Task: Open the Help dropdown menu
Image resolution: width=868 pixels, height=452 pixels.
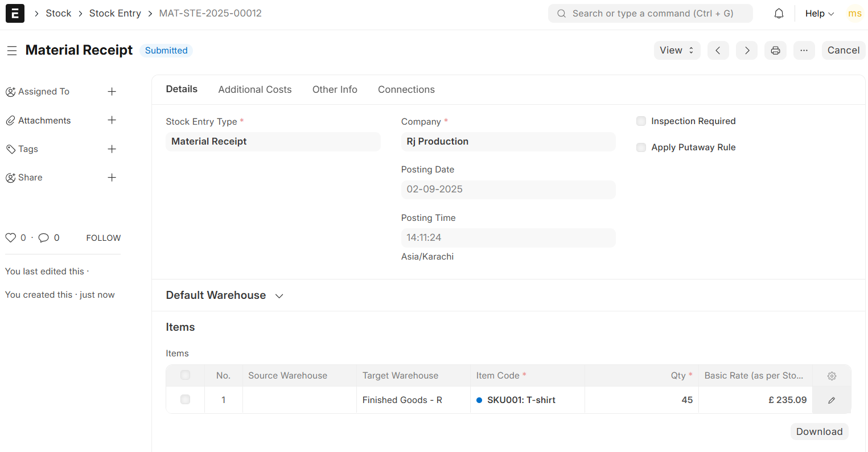Action: tap(819, 14)
